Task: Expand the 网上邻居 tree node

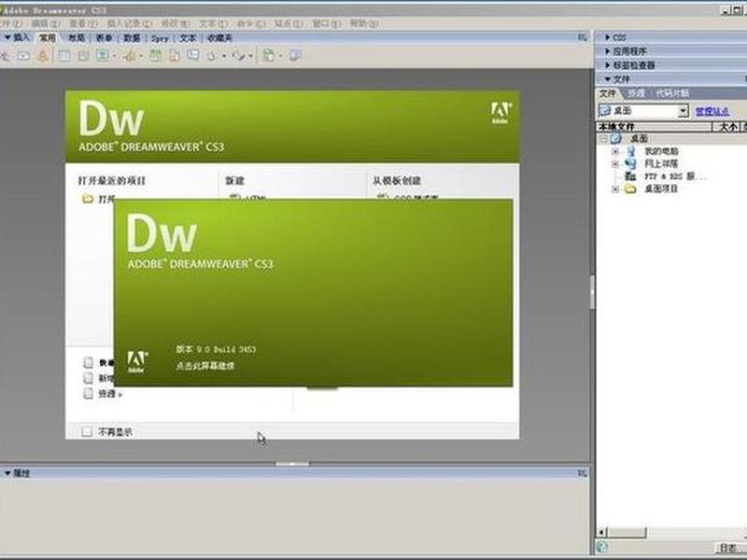Action: pyautogui.click(x=615, y=164)
